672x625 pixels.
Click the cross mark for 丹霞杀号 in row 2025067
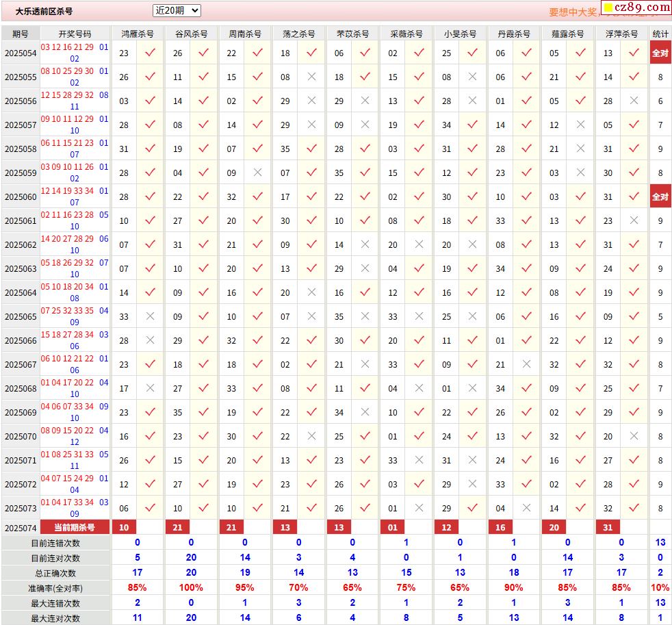pos(527,364)
